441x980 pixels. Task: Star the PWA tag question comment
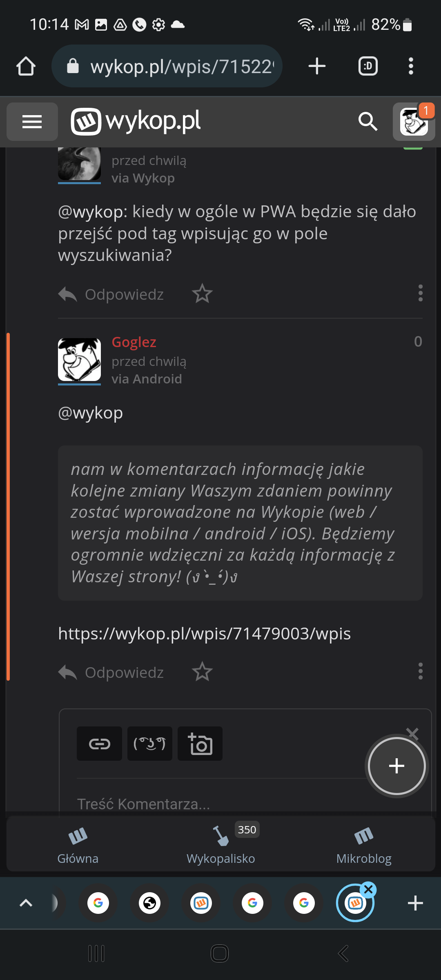point(202,294)
